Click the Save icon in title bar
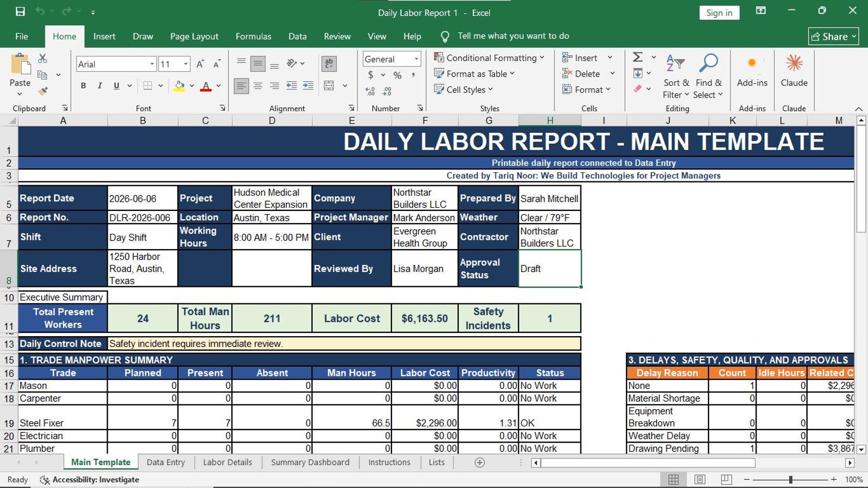This screenshot has width=868, height=488. 20,11
